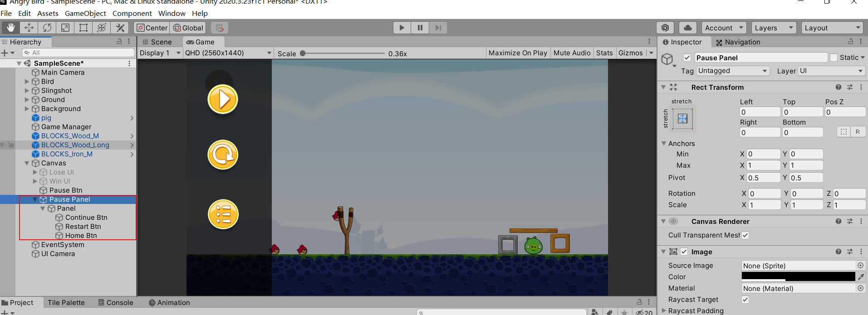Toggle Cull Transparent Mesh checkbox

[745, 235]
